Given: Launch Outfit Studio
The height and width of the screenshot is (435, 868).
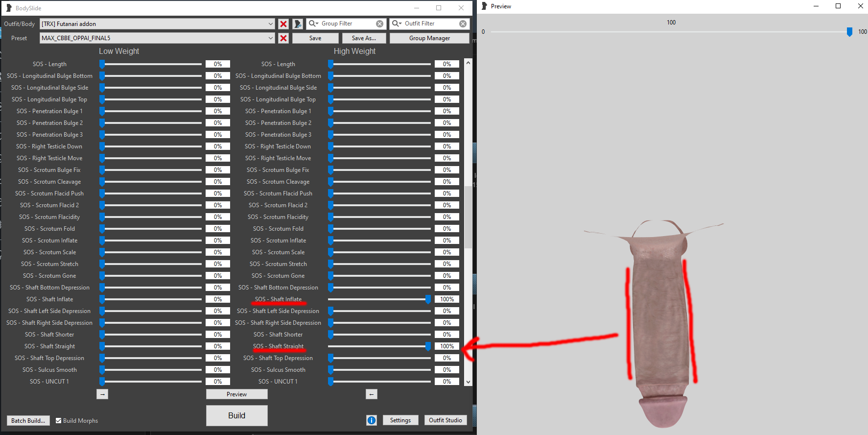Looking at the screenshot, I should 446,420.
